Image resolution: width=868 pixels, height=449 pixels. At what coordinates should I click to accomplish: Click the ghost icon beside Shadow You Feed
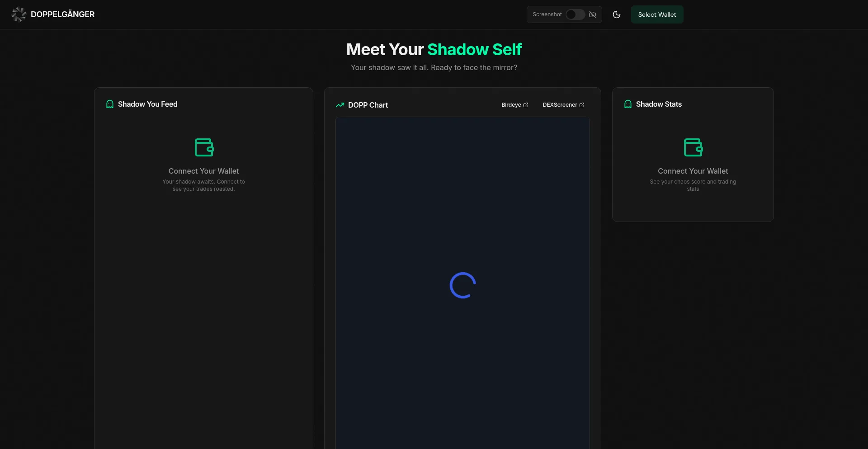click(x=110, y=104)
